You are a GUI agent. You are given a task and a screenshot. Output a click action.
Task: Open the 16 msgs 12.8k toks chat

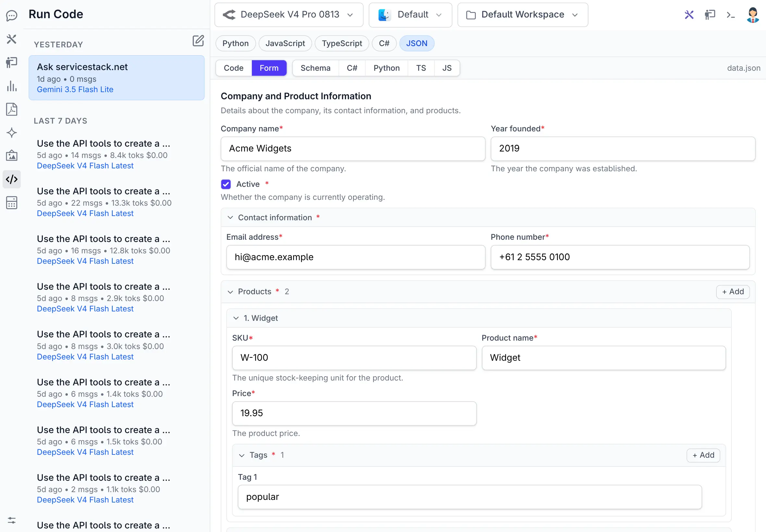pos(117,250)
